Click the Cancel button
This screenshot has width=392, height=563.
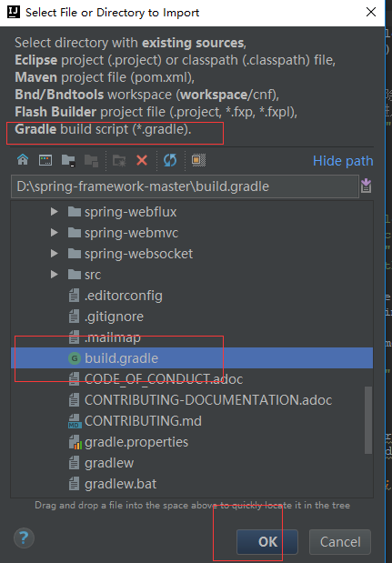340,541
